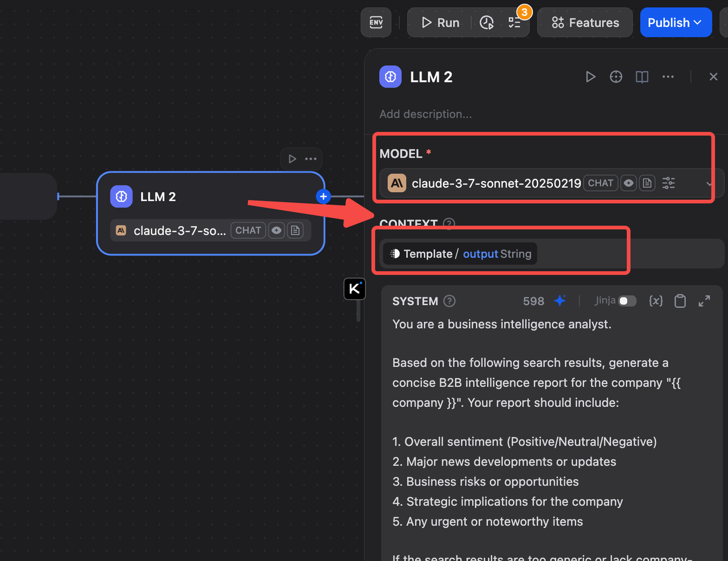This screenshot has height=561, width=728.
Task: Expand the SYSTEM prompt editor to fullscreen
Action: tap(704, 301)
